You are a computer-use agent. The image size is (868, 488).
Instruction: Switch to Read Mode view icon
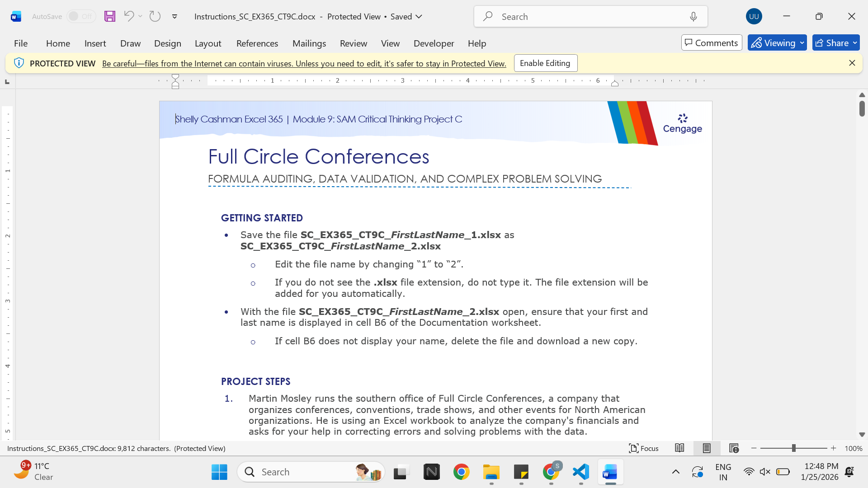[x=679, y=448]
